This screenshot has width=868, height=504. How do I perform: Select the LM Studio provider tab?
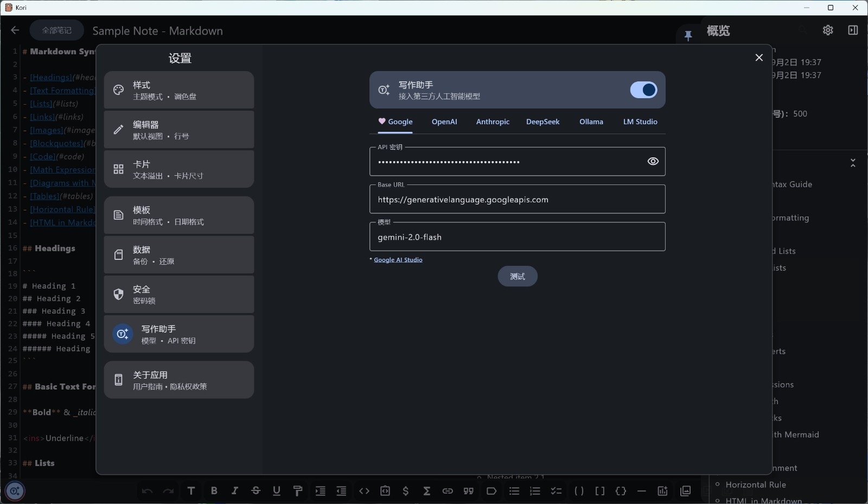(640, 122)
